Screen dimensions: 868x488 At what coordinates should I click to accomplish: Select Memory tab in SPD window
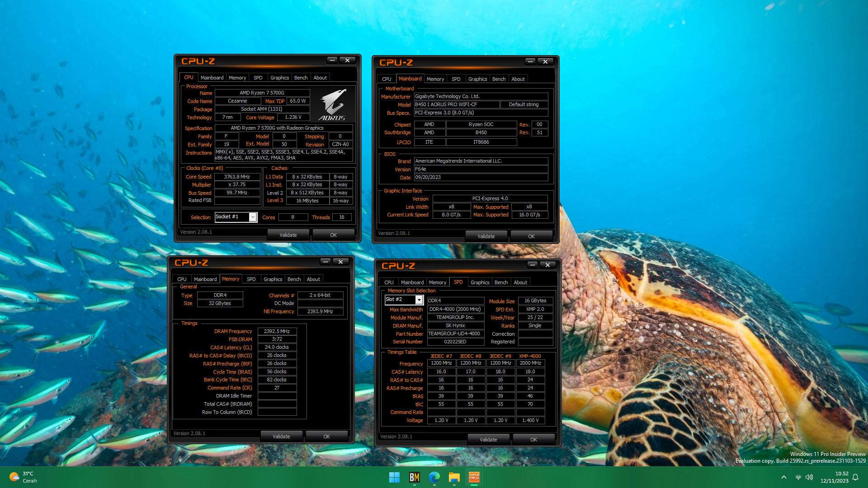click(438, 282)
